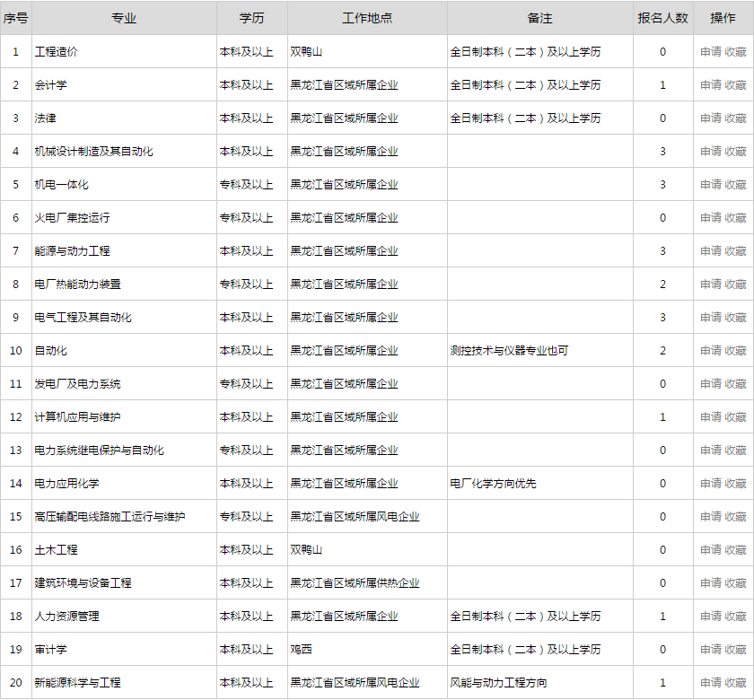Screen dimensions: 754x700
Task: Click 收藏 for 会计学 row
Action: pos(735,85)
